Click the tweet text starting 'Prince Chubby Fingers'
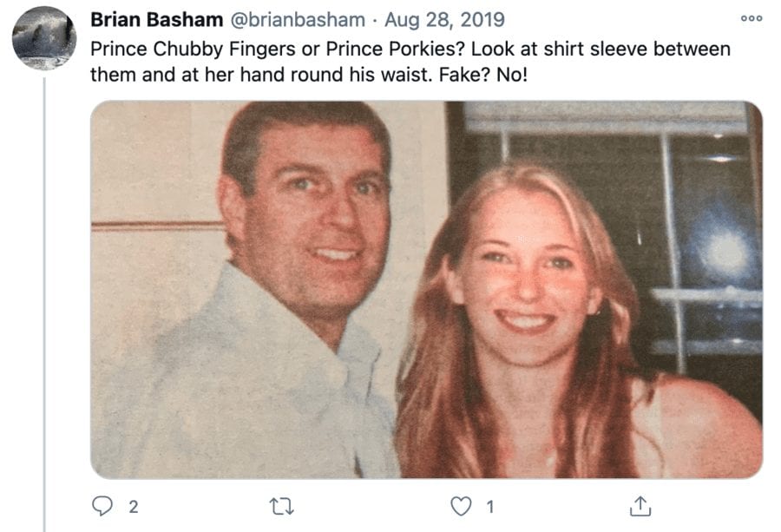Image resolution: width=781 pixels, height=532 pixels. pos(410,62)
